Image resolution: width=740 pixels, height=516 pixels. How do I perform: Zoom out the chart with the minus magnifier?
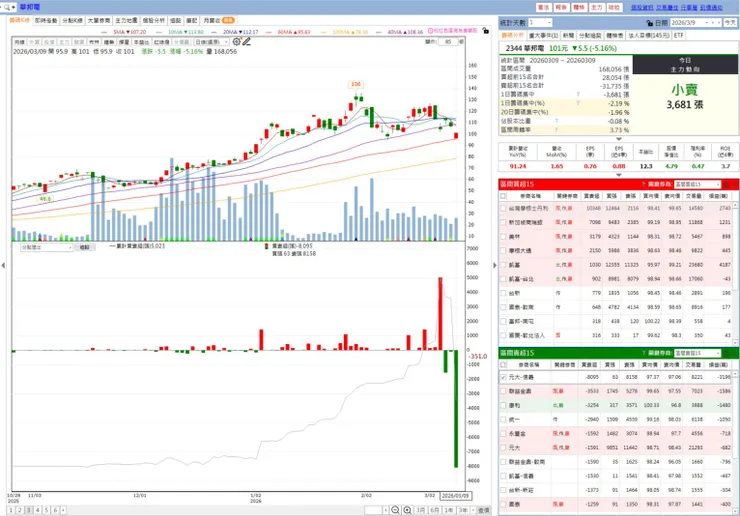point(395,510)
